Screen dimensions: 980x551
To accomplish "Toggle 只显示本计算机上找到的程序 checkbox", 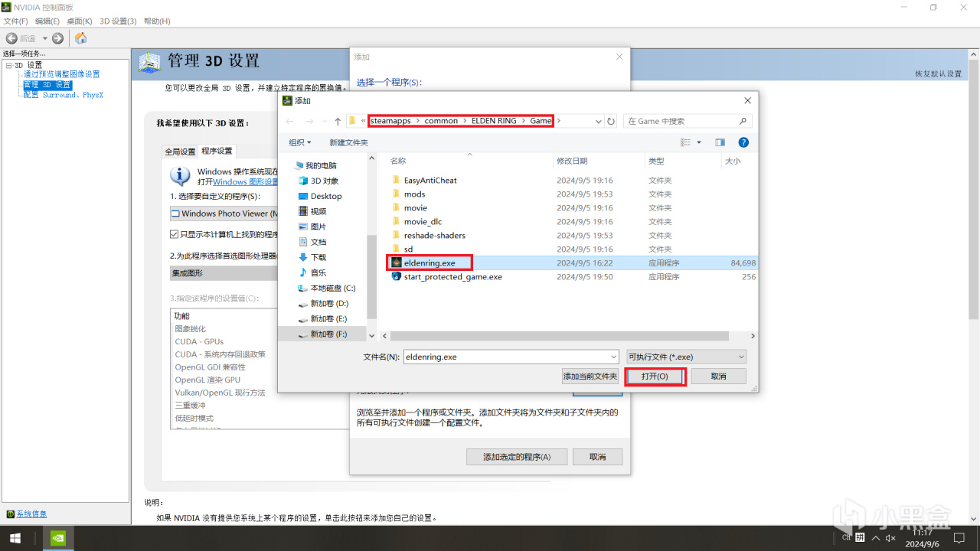I will tap(175, 234).
